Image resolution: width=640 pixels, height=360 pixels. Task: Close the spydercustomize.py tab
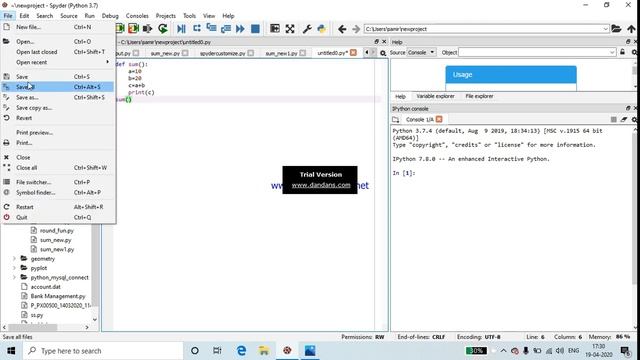click(x=251, y=53)
